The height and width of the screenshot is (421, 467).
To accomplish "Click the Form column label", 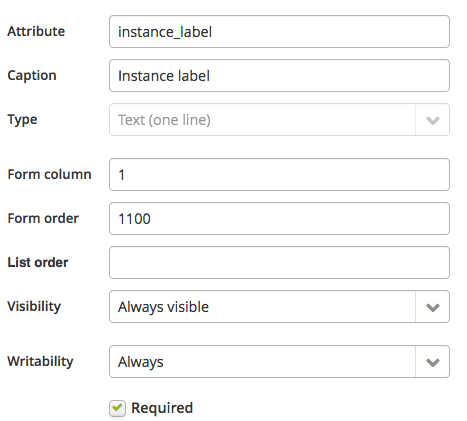I will (49, 174).
